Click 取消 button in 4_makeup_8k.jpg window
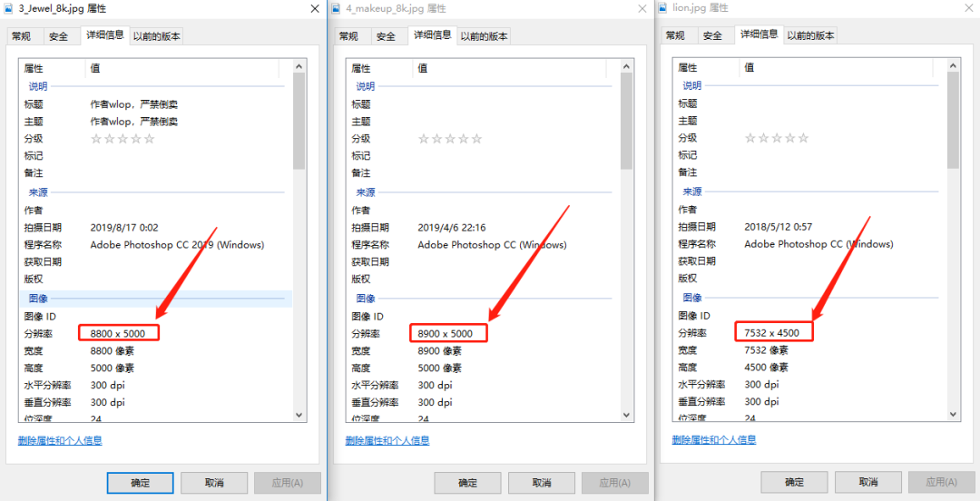980x501 pixels. click(x=541, y=483)
